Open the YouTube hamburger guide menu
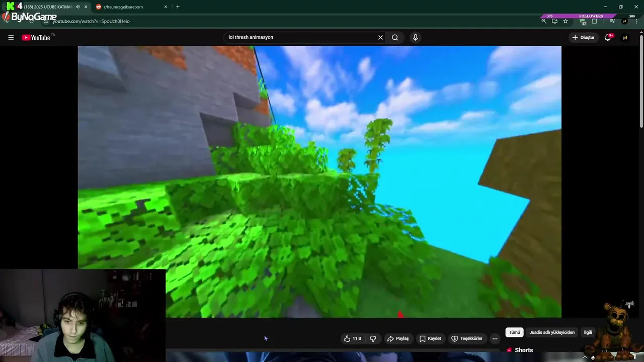This screenshot has width=644, height=362. pos(11,37)
